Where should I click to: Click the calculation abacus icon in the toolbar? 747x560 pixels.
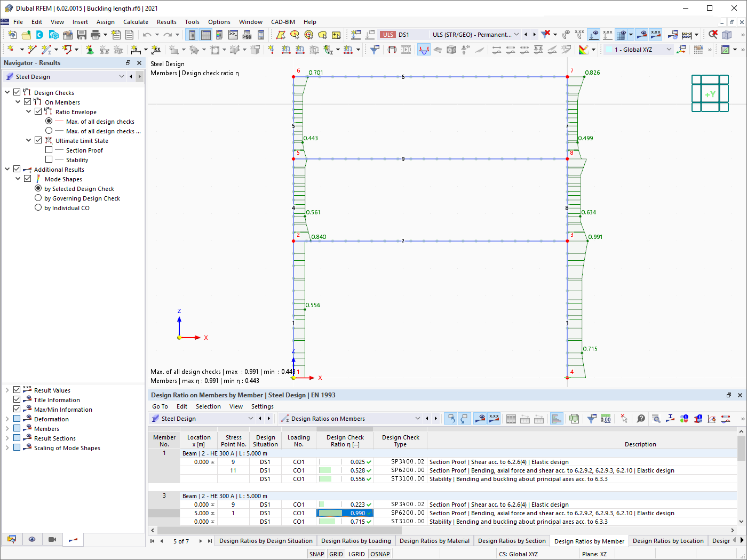pyautogui.click(x=686, y=34)
